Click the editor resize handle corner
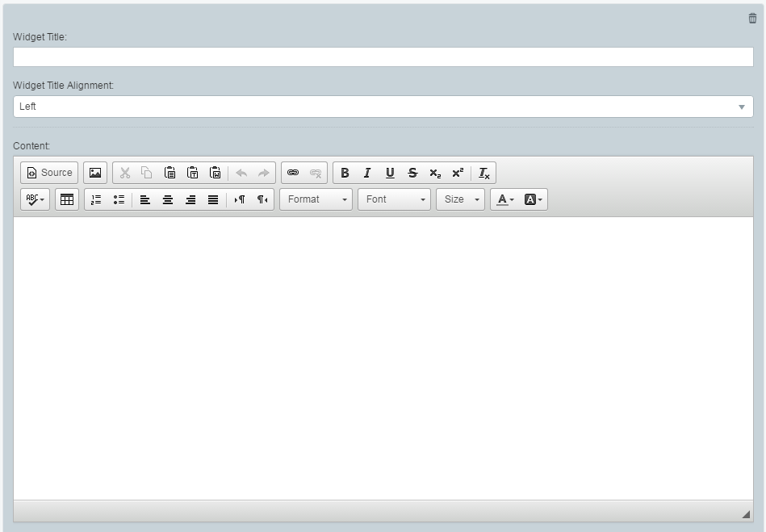The image size is (766, 532). (x=746, y=514)
